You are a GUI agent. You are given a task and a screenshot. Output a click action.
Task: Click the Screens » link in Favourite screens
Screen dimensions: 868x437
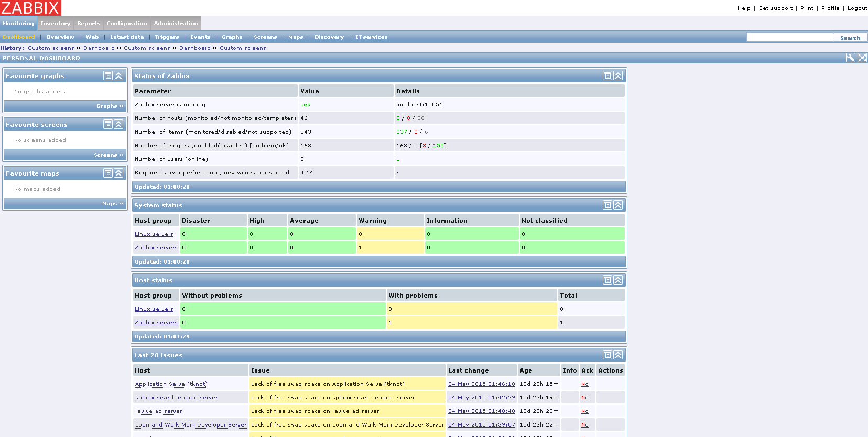click(x=109, y=155)
